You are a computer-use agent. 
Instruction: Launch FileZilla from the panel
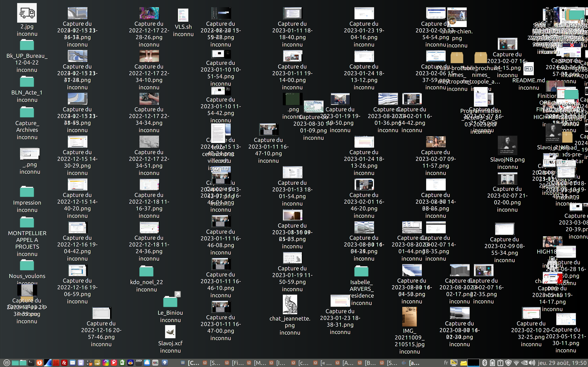pos(64,363)
